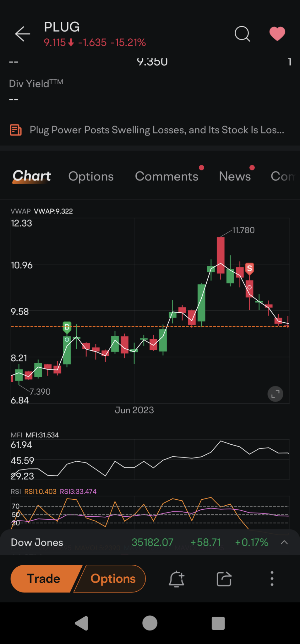
Task: Expand the chart to full screen
Action: tap(275, 394)
